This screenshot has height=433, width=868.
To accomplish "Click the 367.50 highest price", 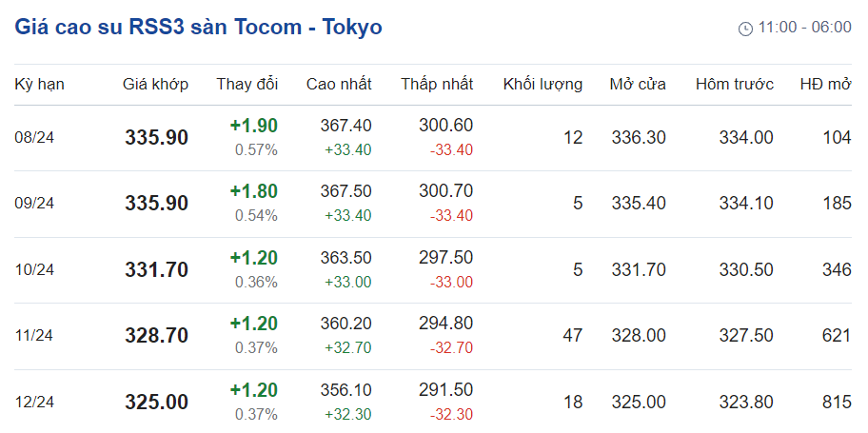I will pyautogui.click(x=347, y=192).
